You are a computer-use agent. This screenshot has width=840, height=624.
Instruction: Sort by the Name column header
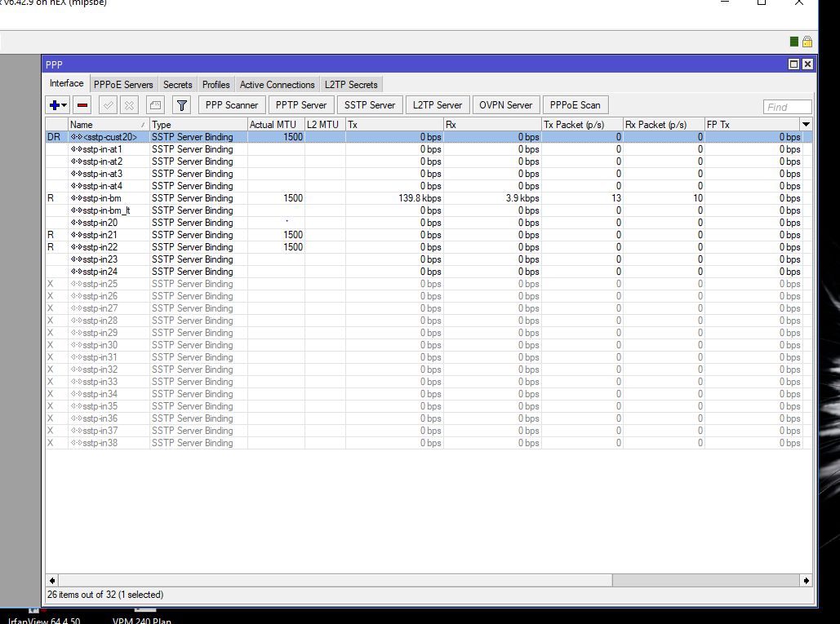[x=109, y=124]
